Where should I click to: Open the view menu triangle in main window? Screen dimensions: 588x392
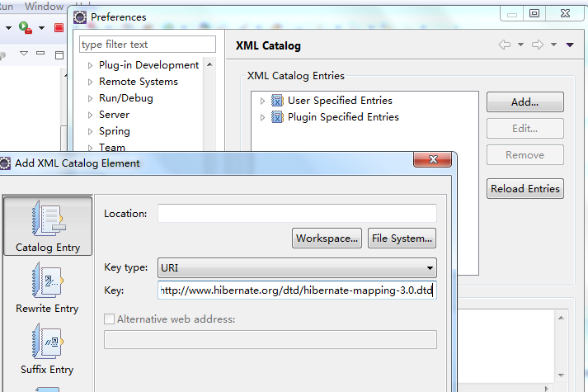tap(24, 54)
